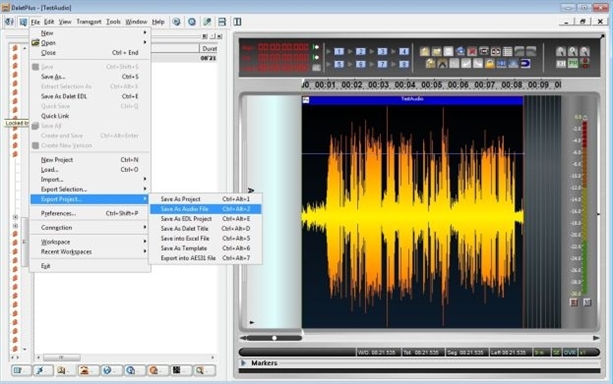The width and height of the screenshot is (613, 384).
Task: Click the third magnifier zoom icon at top right
Action: tap(584, 51)
